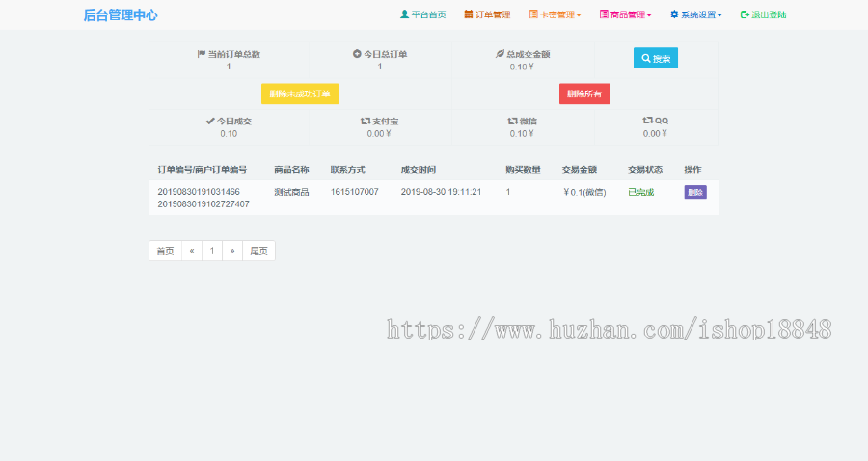Image resolution: width=868 pixels, height=461 pixels.
Task: Click the 商品名称 column header
Action: (x=291, y=170)
